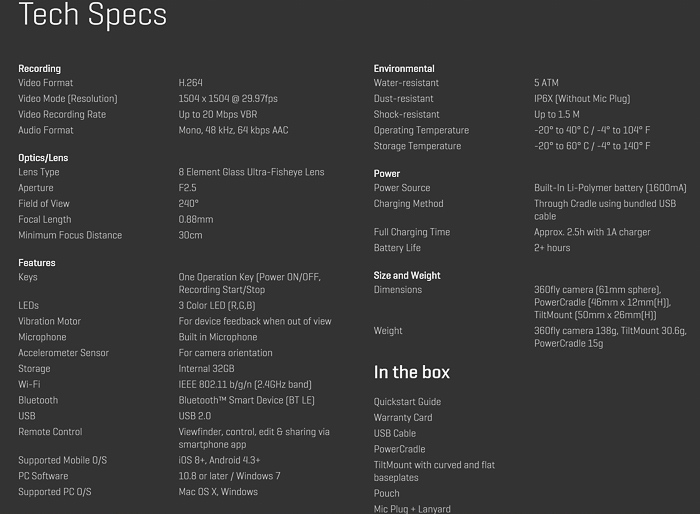This screenshot has width=700, height=514.
Task: Click the USB 2.0 specification value
Action: point(195,416)
